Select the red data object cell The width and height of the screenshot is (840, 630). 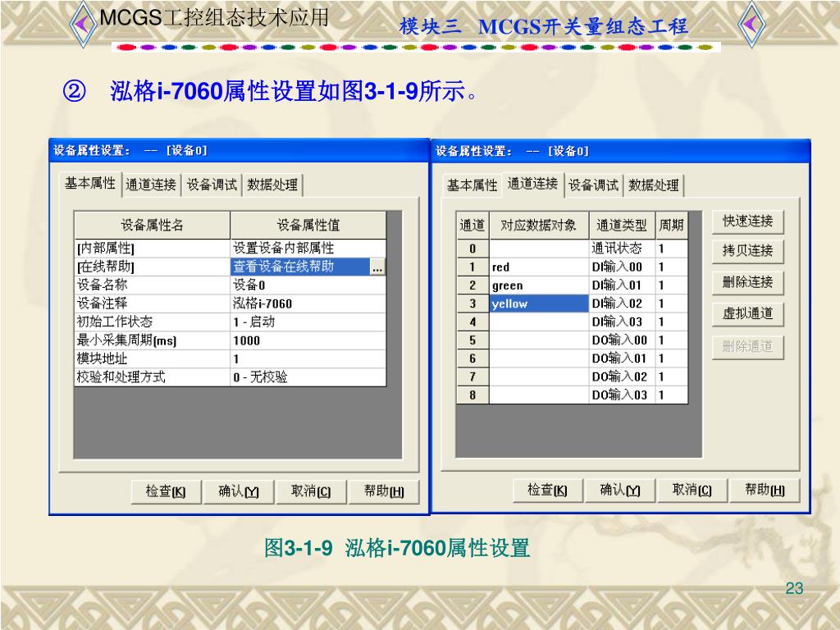[x=539, y=267]
